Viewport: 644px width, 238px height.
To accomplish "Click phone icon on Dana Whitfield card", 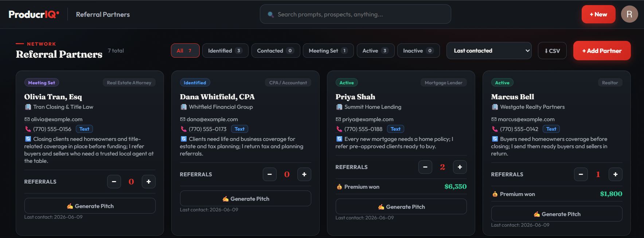I will pyautogui.click(x=183, y=129).
